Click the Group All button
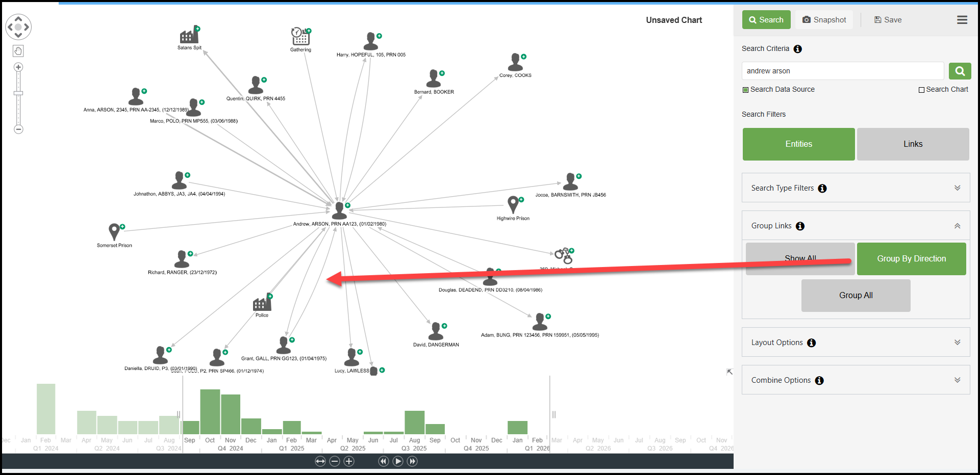 tap(856, 296)
